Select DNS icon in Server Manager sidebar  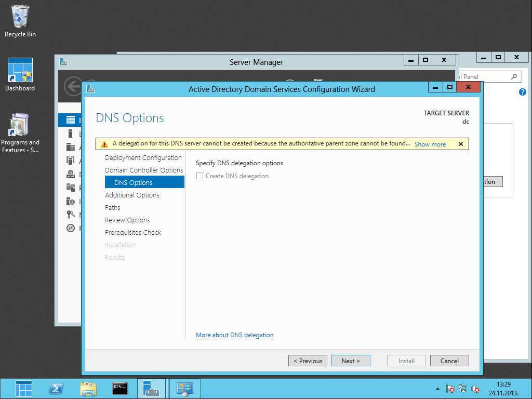(71, 174)
